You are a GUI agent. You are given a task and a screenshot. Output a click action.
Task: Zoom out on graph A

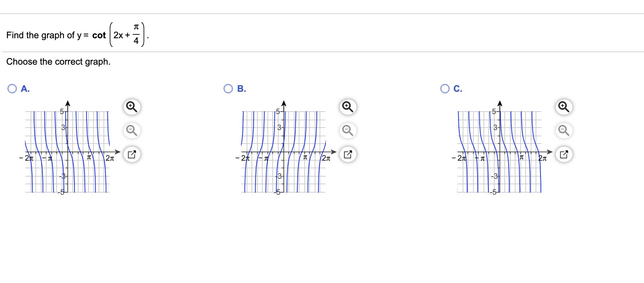[131, 131]
